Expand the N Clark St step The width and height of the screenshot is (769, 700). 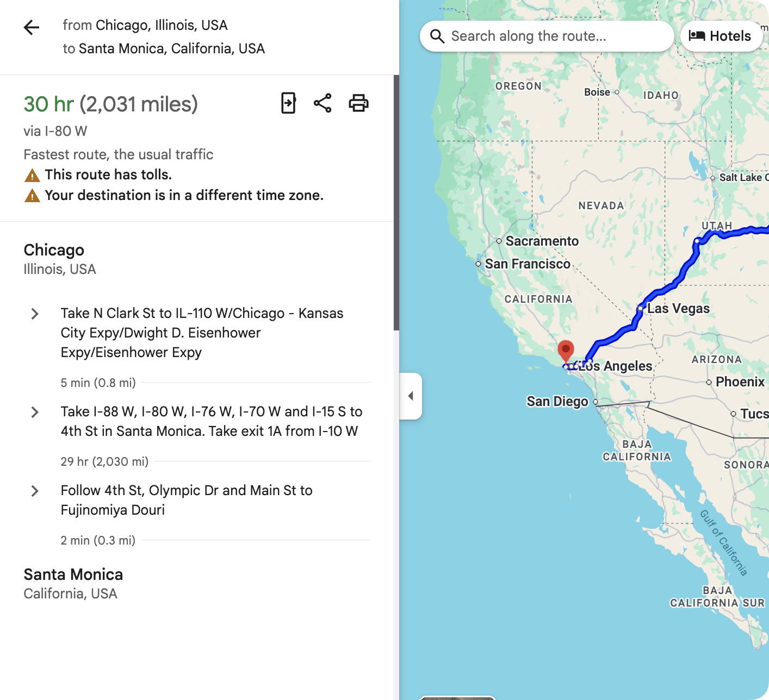coord(35,314)
